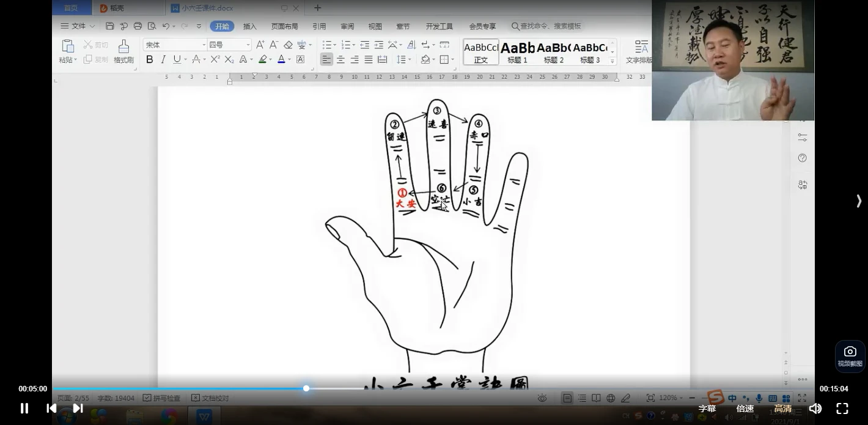
Task: Click the print icon
Action: (x=138, y=26)
